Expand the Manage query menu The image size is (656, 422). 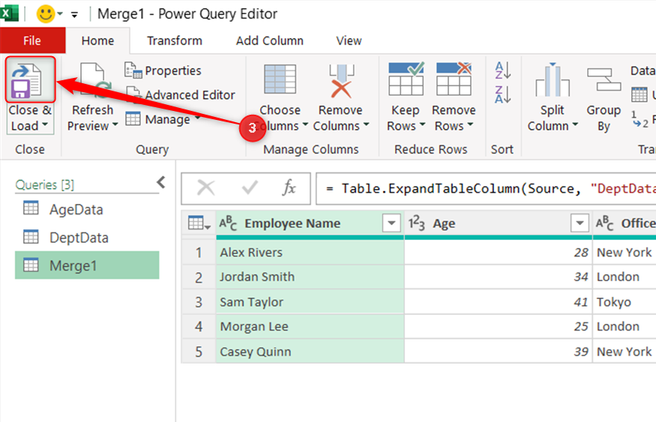pos(162,119)
